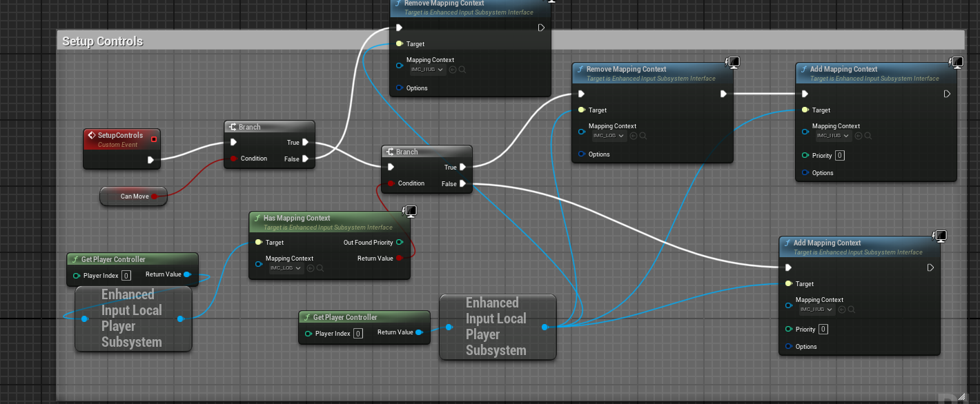This screenshot has height=404, width=980.
Task: Click True pin on Branch wired to Can Move
Action: (x=305, y=143)
